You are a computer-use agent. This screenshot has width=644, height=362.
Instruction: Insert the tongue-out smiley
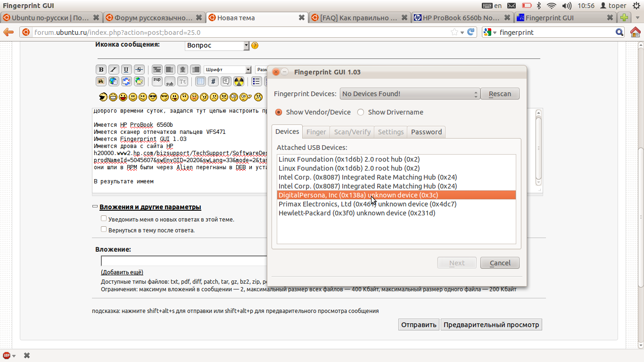tap(174, 97)
